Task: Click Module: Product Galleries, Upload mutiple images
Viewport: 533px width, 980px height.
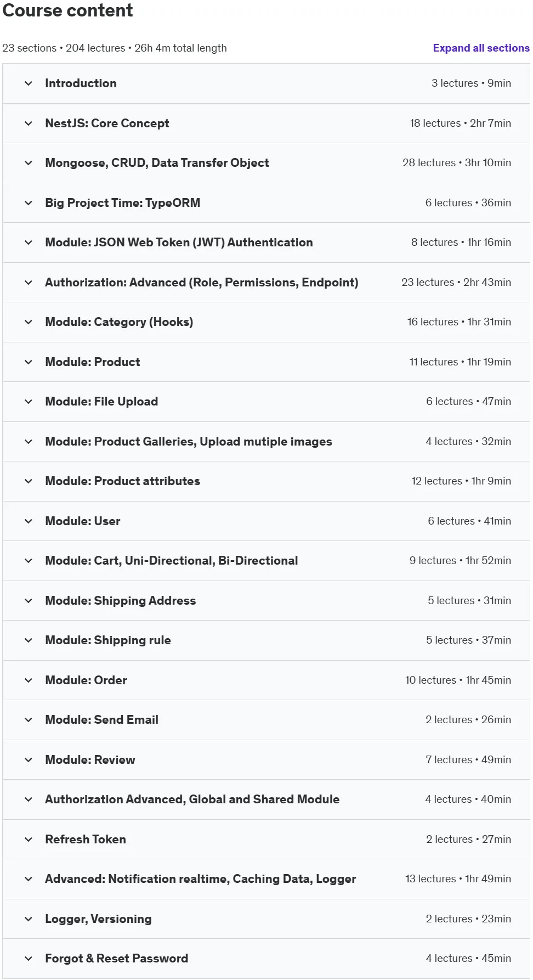Action: 188,442
